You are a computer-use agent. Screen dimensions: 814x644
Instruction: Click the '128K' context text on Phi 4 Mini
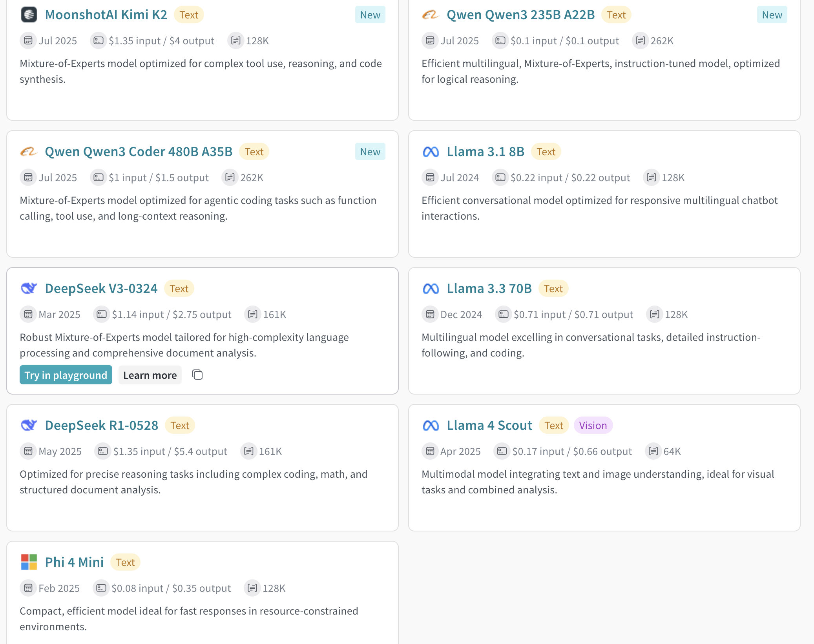(274, 588)
